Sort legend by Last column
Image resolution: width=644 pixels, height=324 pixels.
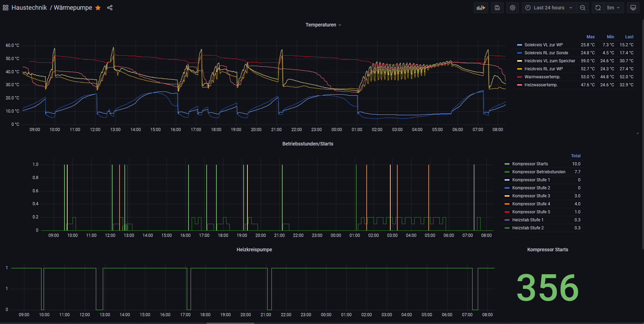tap(629, 37)
